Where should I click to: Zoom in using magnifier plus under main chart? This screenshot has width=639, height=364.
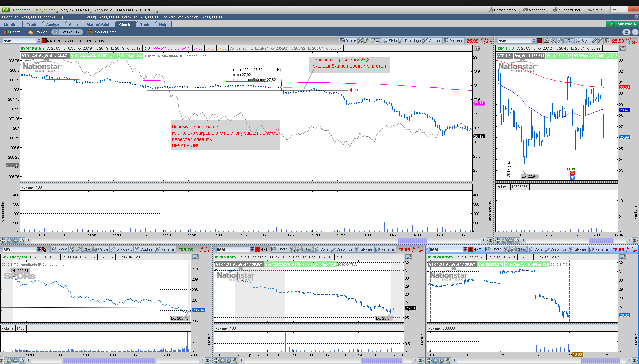pyautogui.click(x=9, y=240)
